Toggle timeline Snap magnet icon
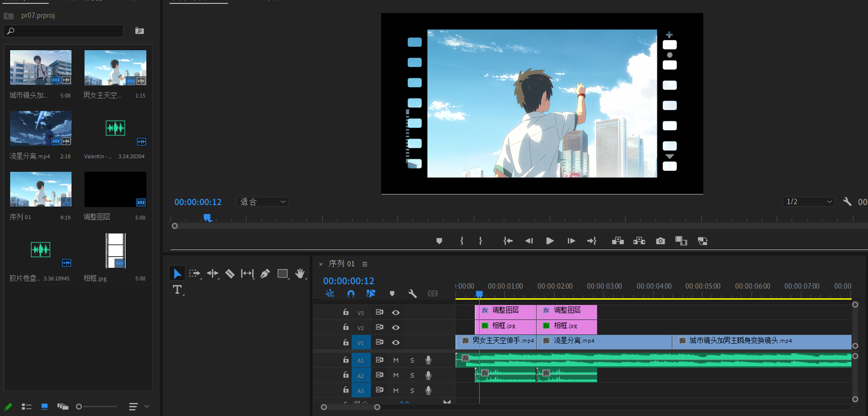Viewport: 868px width, 416px height. coord(351,293)
